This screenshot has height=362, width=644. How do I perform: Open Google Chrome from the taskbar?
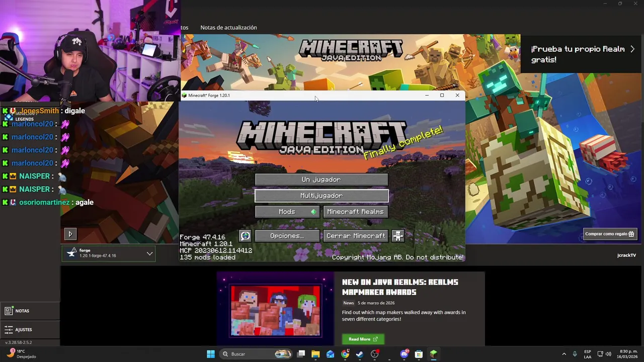coord(345,354)
